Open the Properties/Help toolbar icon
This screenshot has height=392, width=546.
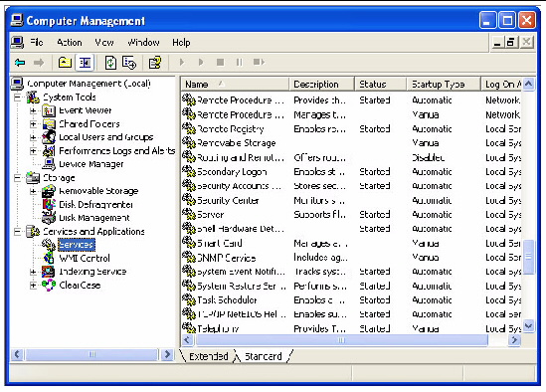point(154,63)
